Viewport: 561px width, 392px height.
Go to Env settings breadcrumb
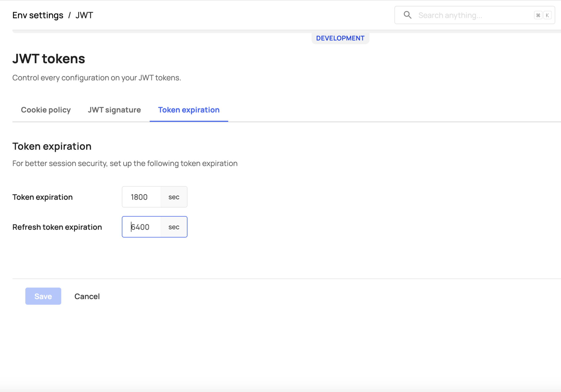[38, 15]
